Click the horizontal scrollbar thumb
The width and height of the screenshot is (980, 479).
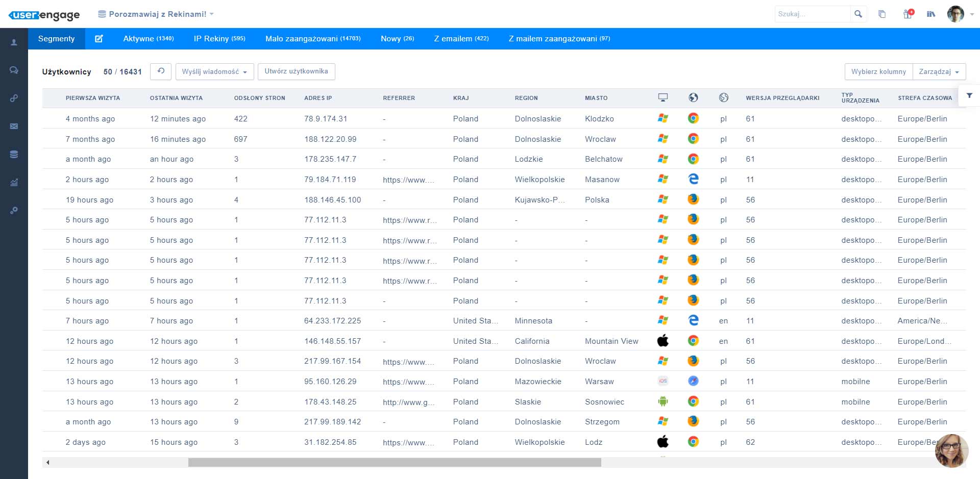tap(395, 462)
